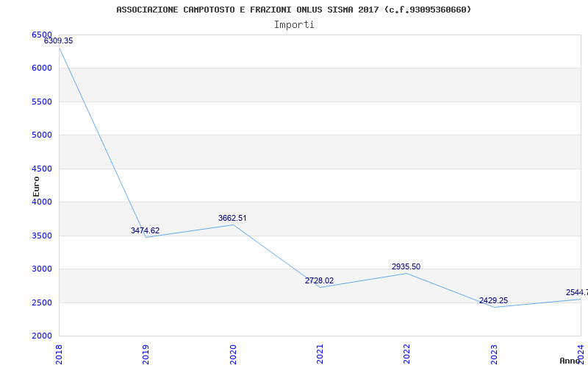Click the Euro axis label
Screen dimensions: 588x368
pyautogui.click(x=36, y=187)
